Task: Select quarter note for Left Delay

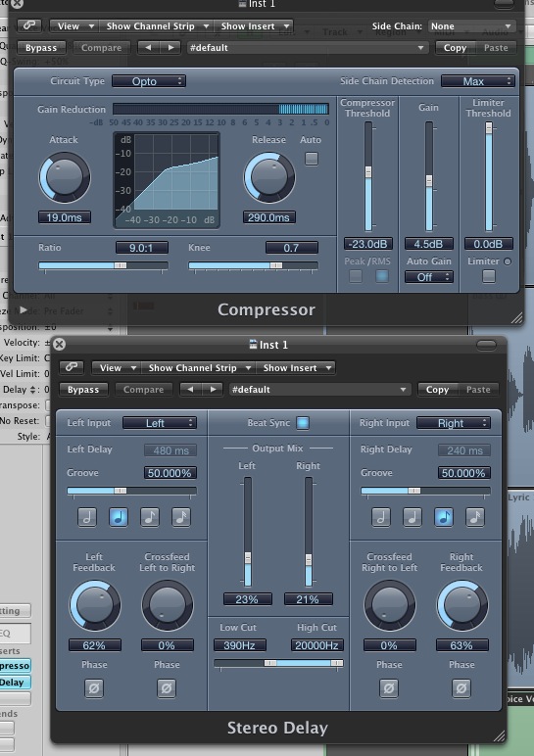Action: click(x=119, y=517)
